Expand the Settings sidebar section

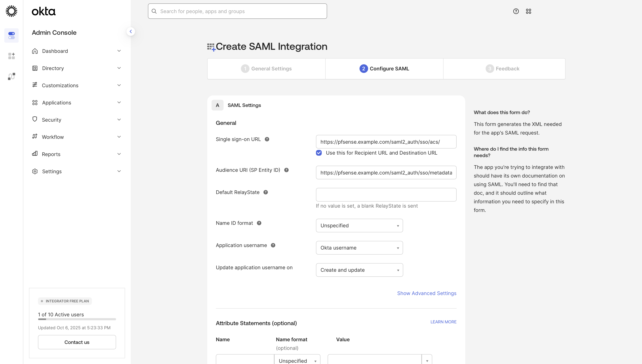[119, 171]
